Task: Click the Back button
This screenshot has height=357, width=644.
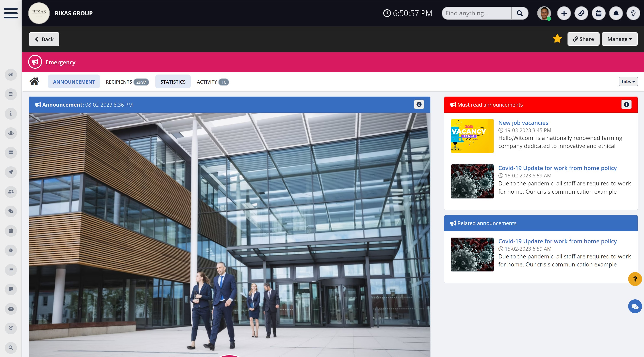Action: pos(44,39)
